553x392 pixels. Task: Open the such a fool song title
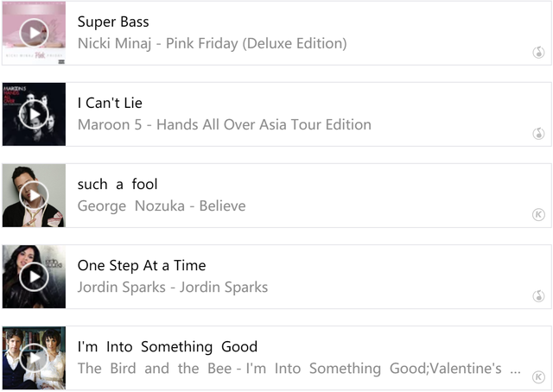(118, 184)
